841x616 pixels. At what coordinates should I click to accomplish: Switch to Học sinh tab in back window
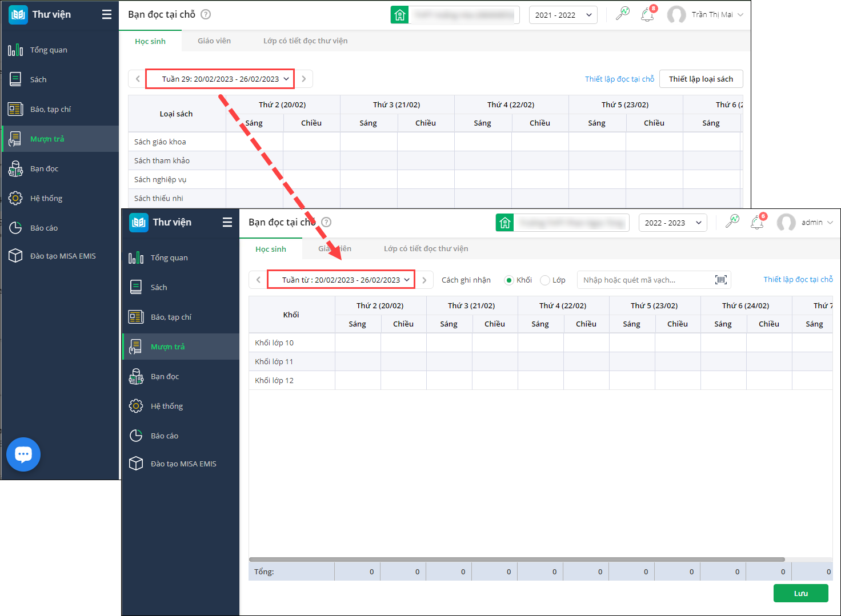coord(150,41)
